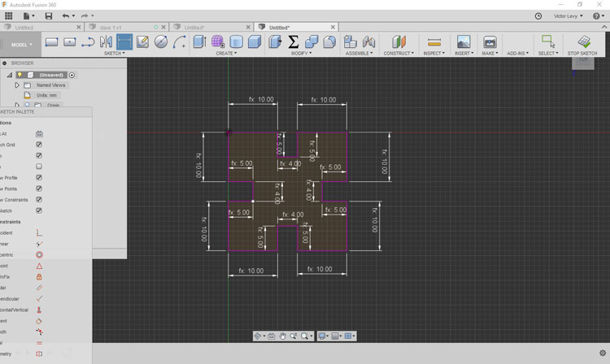Click the Press Pull icon
The image size is (610, 364).
pos(275,41)
